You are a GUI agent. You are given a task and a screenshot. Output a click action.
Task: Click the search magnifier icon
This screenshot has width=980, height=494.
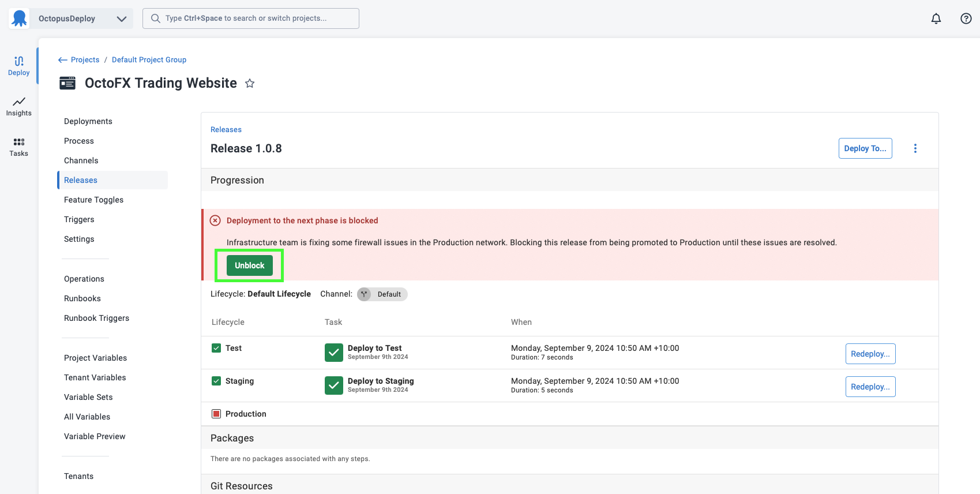coord(156,18)
